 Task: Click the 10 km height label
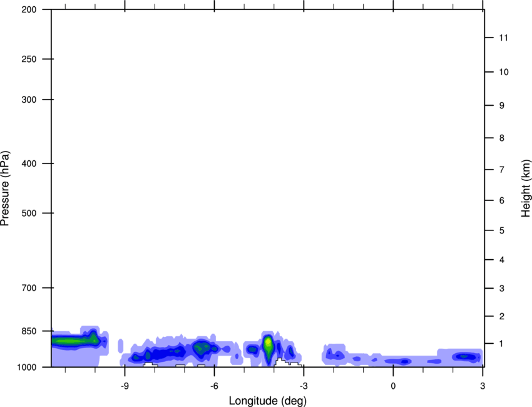click(x=503, y=72)
